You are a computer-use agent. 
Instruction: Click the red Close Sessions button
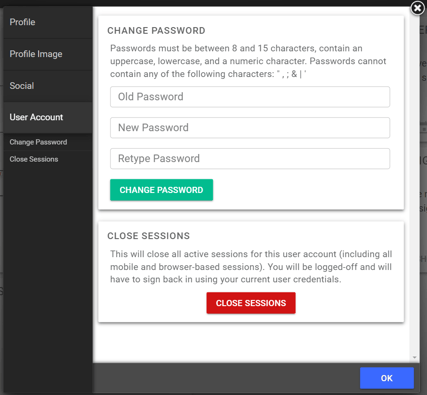251,303
